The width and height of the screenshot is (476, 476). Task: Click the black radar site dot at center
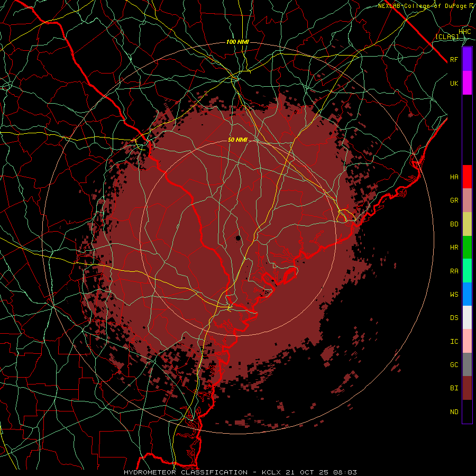239,237
